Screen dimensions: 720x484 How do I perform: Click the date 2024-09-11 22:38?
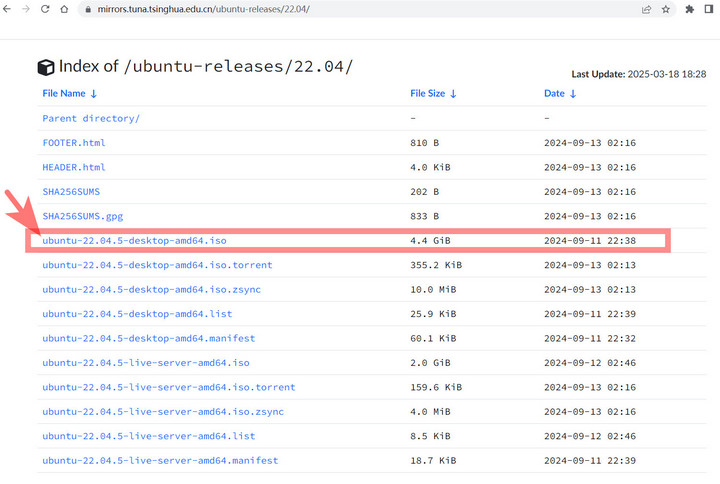(x=590, y=241)
